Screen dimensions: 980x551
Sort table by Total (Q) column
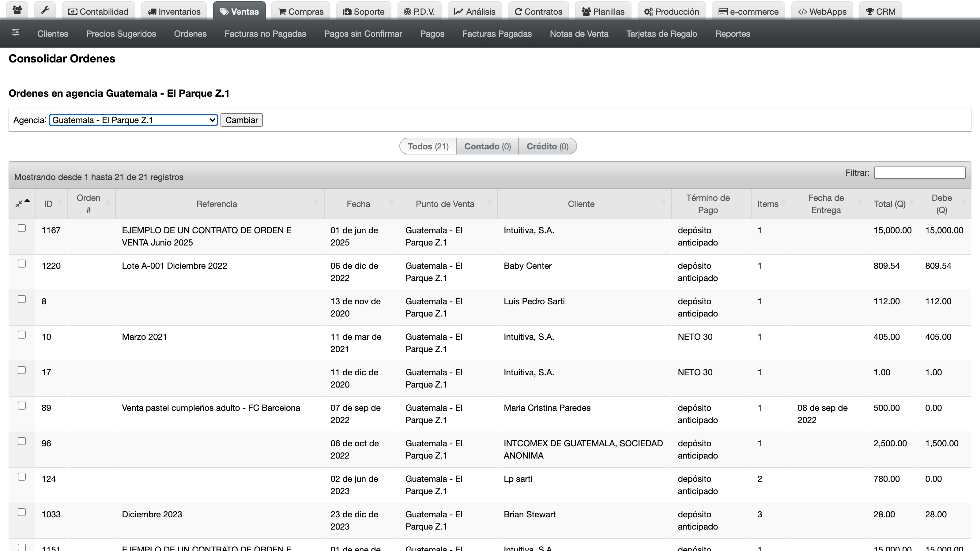click(x=892, y=204)
